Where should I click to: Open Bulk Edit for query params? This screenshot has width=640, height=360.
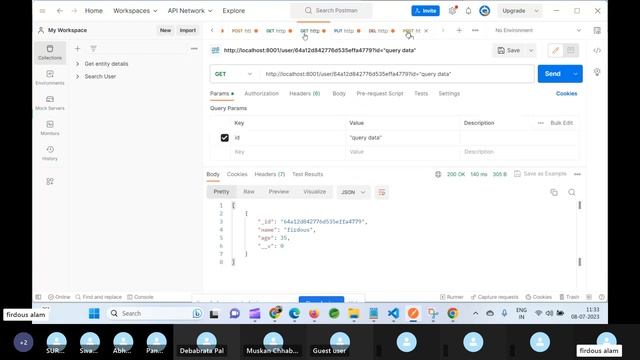562,123
